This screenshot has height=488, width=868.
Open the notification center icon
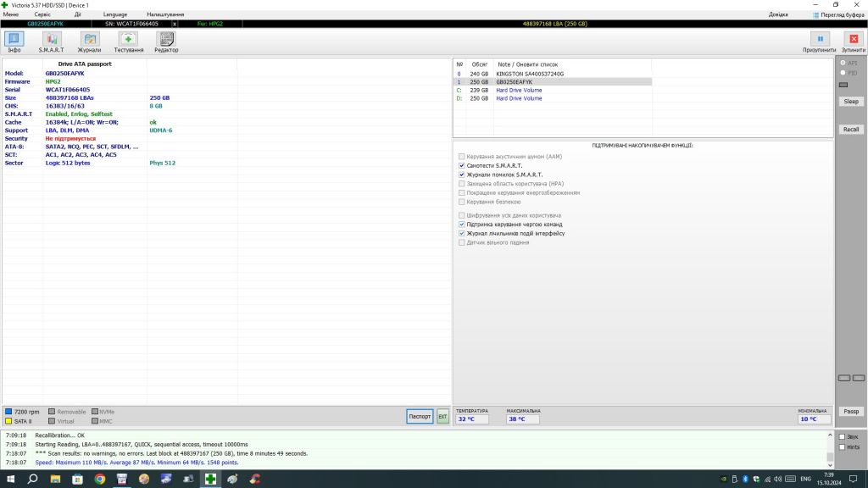[853, 480]
